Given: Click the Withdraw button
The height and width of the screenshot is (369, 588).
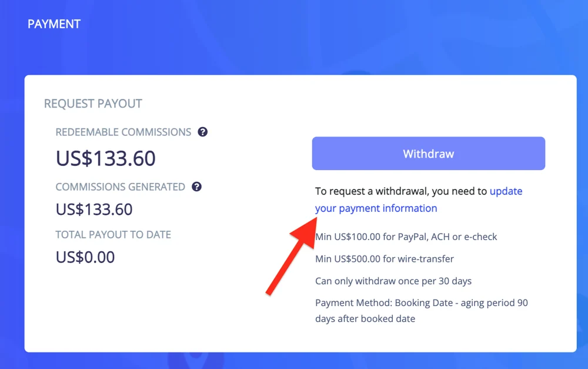Looking at the screenshot, I should click(428, 154).
